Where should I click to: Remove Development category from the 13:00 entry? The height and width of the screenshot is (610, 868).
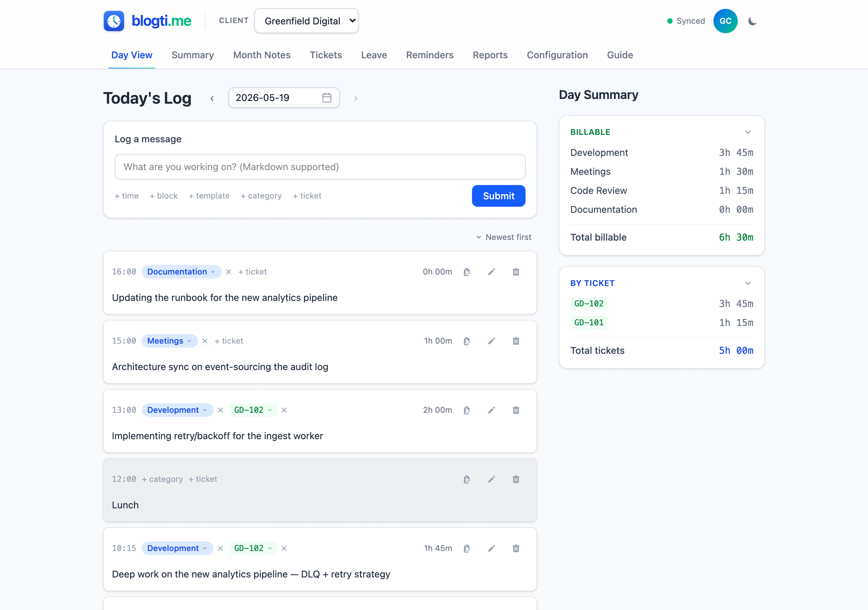pyautogui.click(x=220, y=410)
